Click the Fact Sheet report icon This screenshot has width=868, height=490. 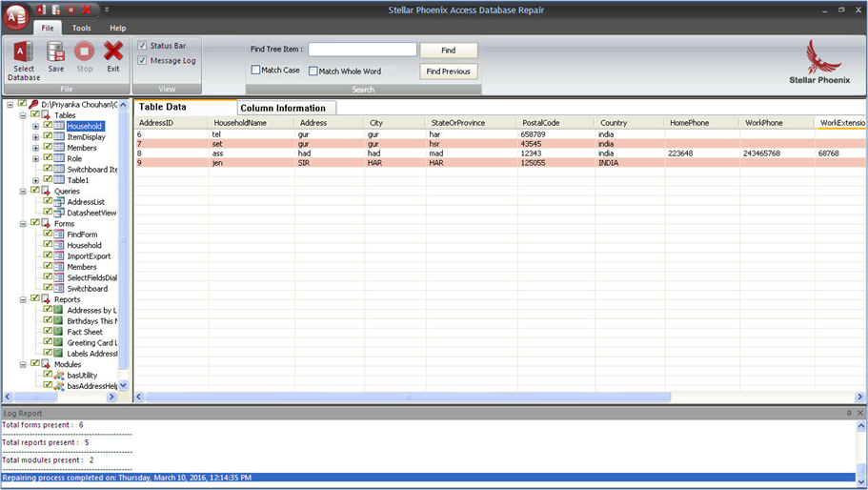tap(58, 332)
